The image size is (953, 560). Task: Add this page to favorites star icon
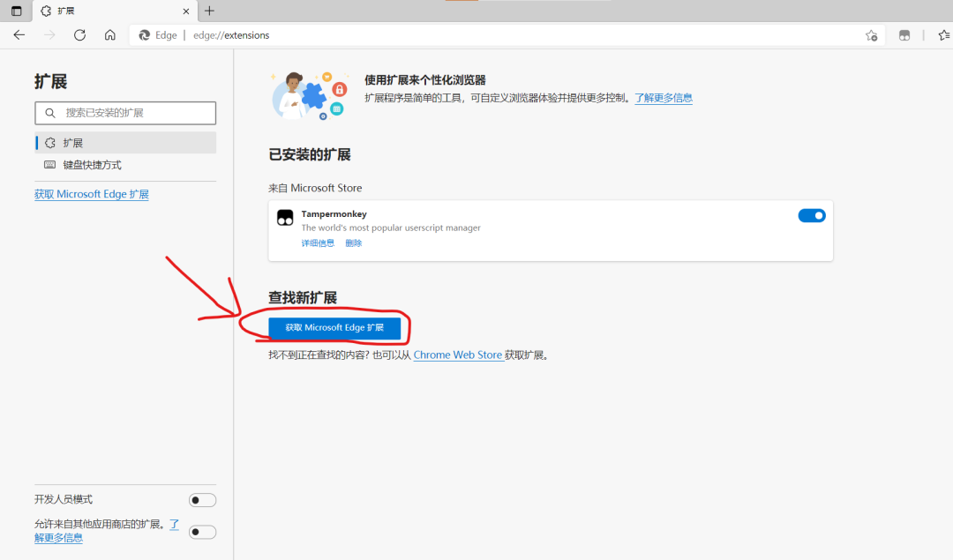point(872,35)
